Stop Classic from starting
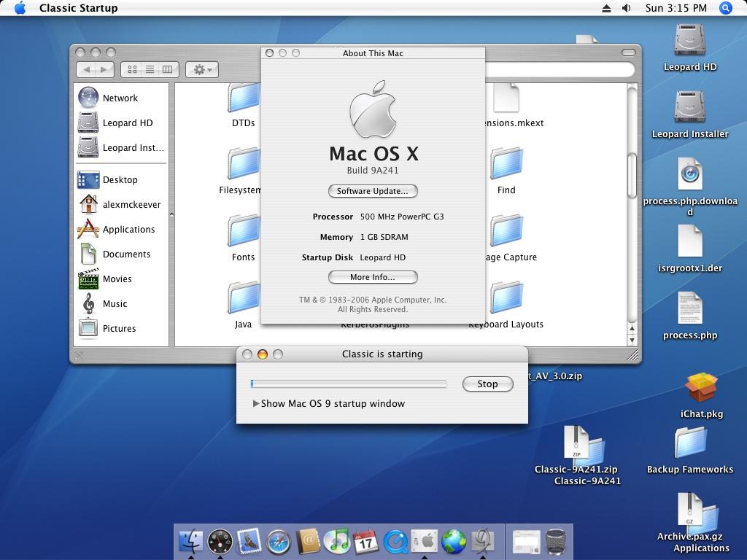The width and height of the screenshot is (747, 560). point(487,384)
